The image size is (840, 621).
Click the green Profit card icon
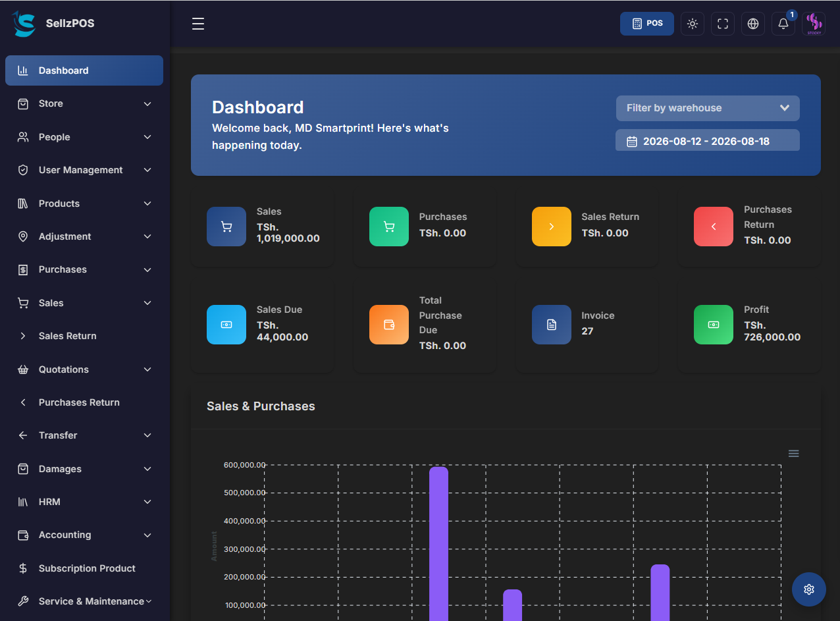click(714, 325)
